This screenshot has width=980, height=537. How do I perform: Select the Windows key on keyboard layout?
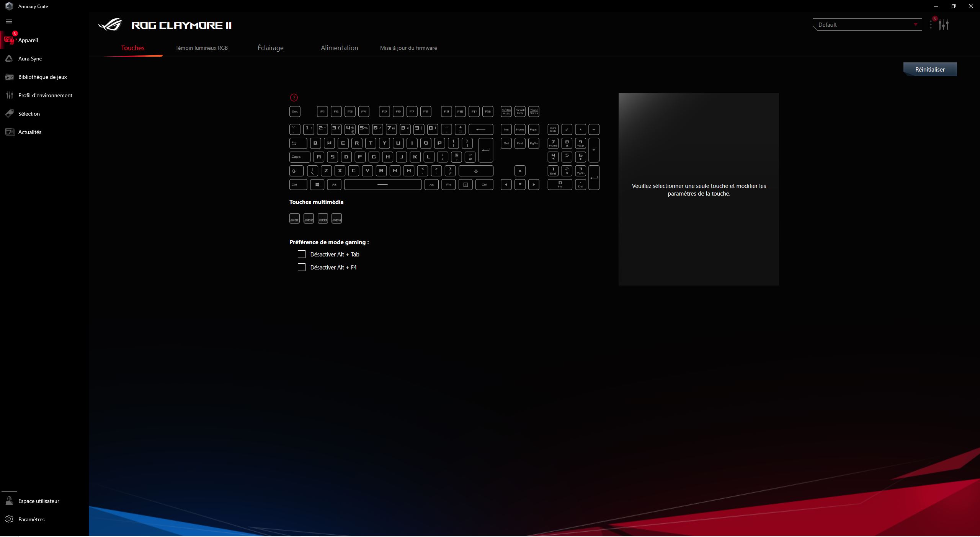(x=317, y=184)
